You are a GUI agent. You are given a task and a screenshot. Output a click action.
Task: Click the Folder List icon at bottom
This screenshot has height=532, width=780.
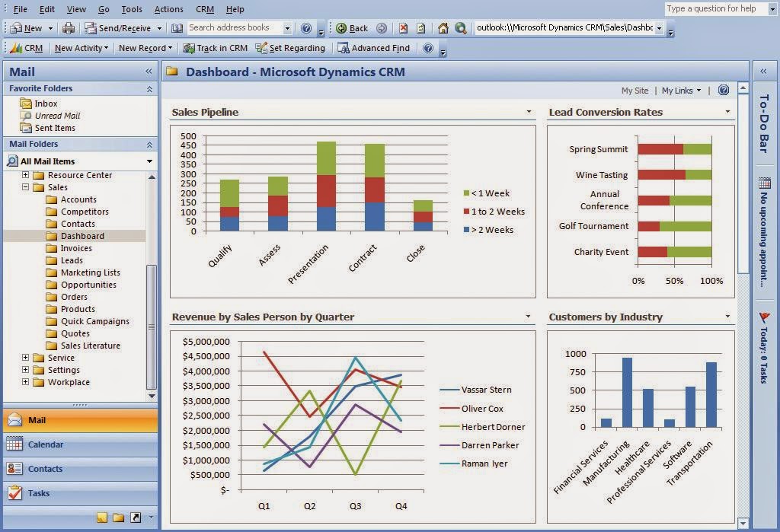(118, 518)
